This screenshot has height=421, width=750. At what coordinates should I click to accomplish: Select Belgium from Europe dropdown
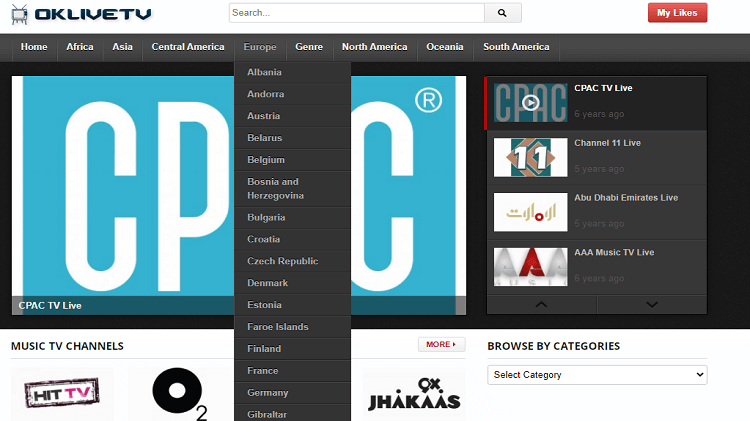pos(292,160)
